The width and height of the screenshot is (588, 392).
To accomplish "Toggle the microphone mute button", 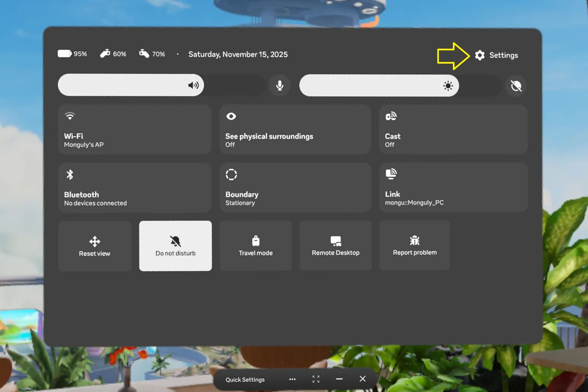I will 280,85.
